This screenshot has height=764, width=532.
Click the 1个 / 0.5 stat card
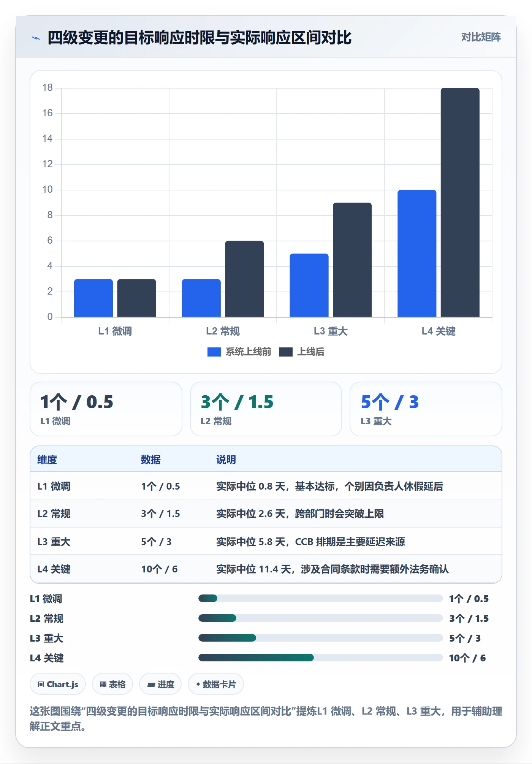click(x=106, y=409)
